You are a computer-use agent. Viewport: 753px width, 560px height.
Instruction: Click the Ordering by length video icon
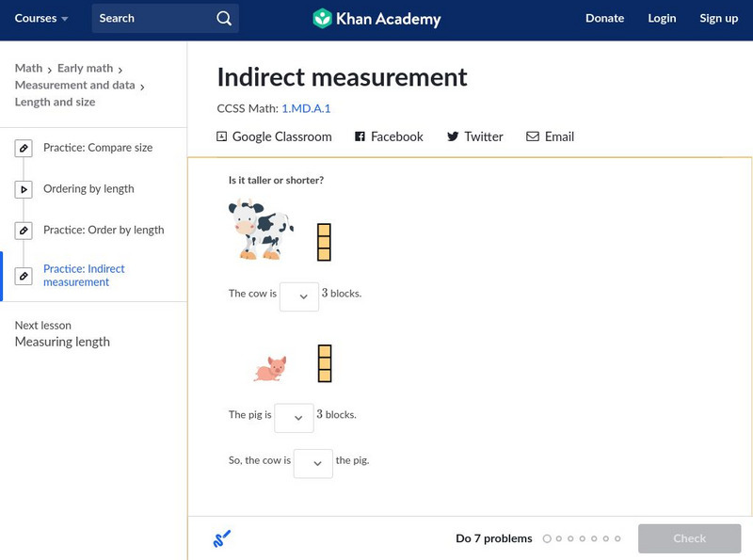[x=24, y=189]
